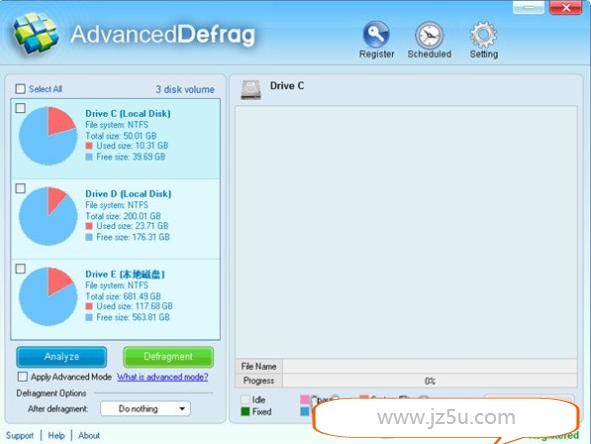The image size is (591, 444).
Task: Open the About link
Action: pos(89,436)
